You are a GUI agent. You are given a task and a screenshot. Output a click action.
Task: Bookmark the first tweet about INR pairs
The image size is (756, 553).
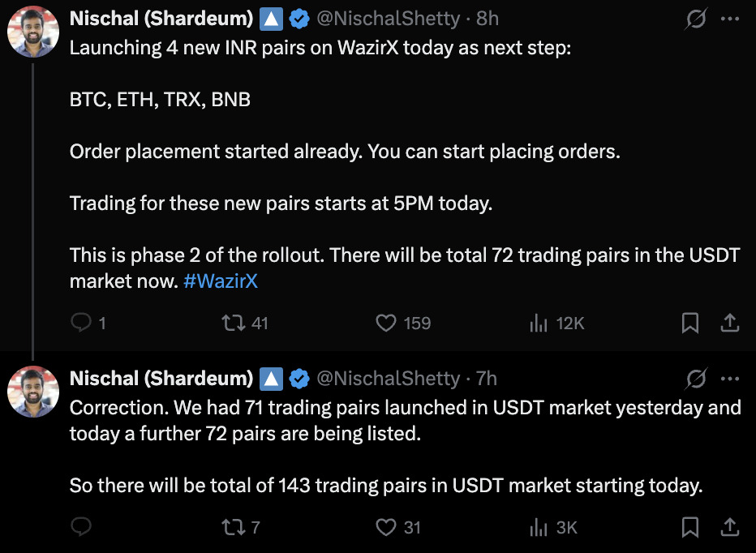(x=689, y=324)
